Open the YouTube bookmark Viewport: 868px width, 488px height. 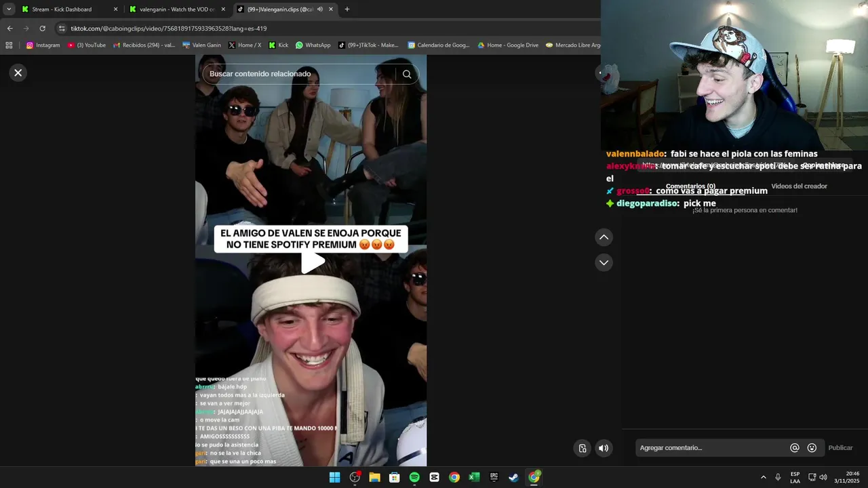click(x=86, y=45)
